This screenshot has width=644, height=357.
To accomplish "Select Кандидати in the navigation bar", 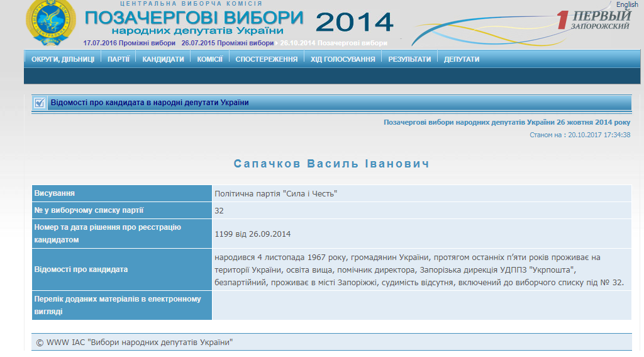I will (x=163, y=59).
